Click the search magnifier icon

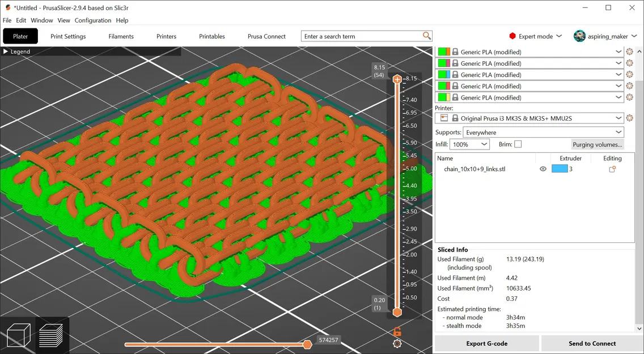(x=427, y=36)
